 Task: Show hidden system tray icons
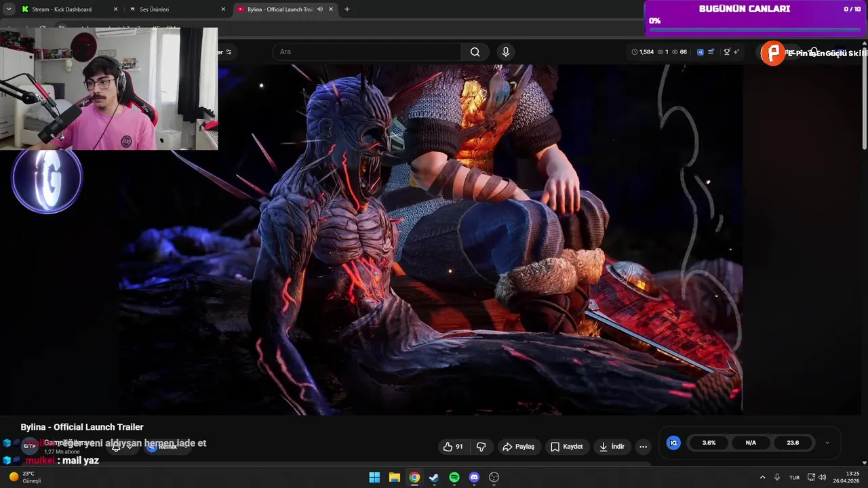pyautogui.click(x=762, y=477)
